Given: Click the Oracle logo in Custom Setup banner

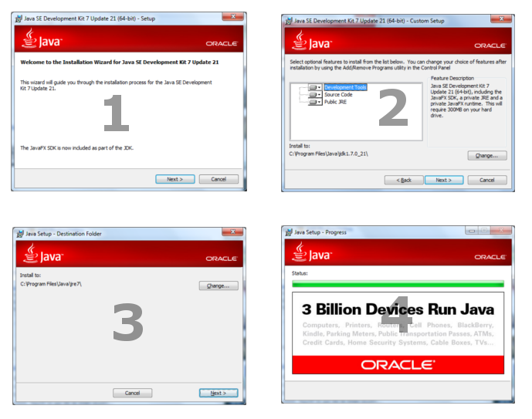Looking at the screenshot, I should click(x=490, y=46).
